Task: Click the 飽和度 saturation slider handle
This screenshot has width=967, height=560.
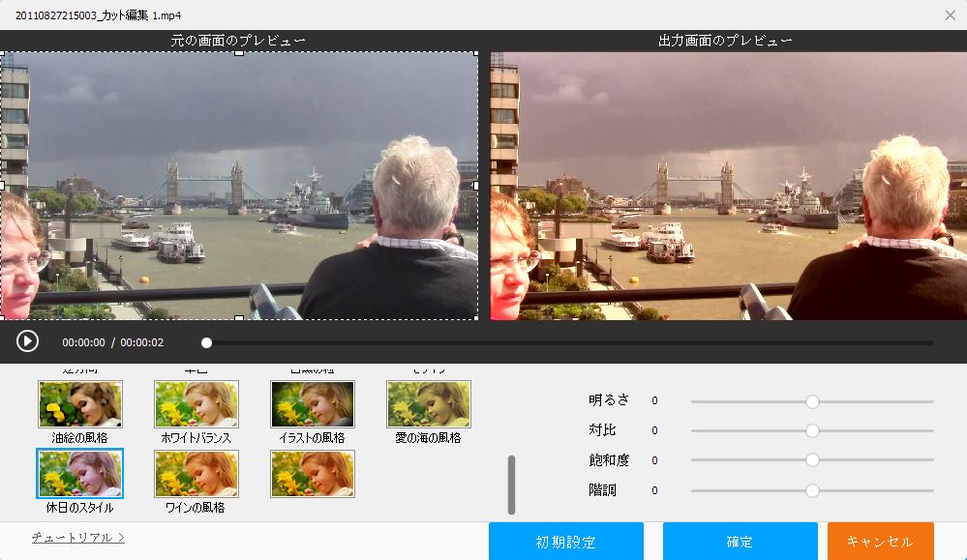Action: point(812,460)
